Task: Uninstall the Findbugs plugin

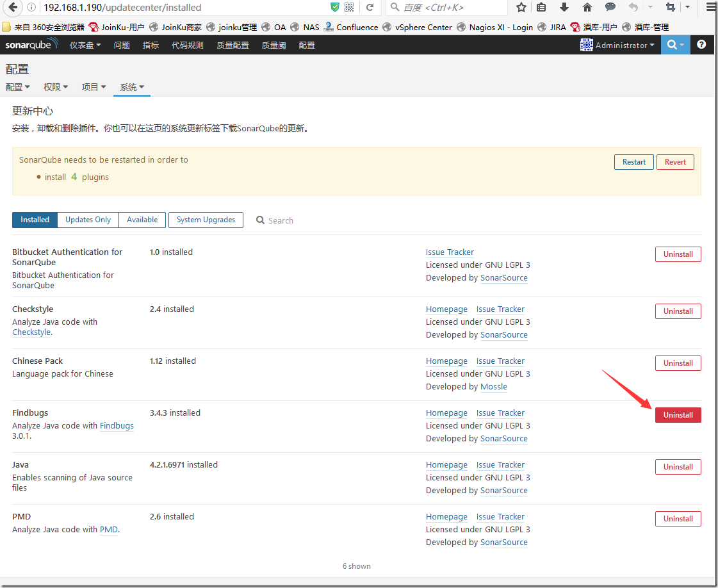Action: pyautogui.click(x=678, y=415)
